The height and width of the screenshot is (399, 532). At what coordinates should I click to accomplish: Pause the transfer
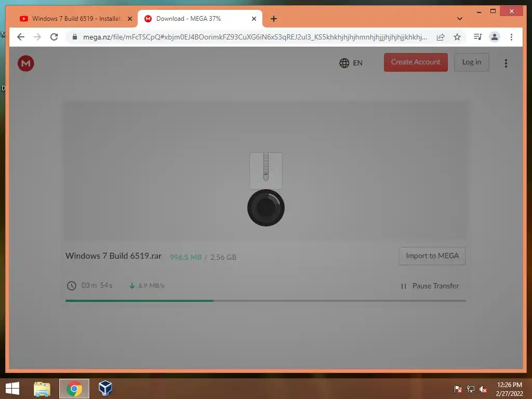(x=430, y=286)
